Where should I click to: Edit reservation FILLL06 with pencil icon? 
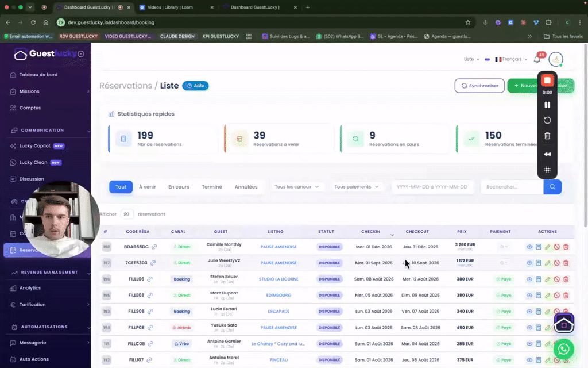point(547,279)
